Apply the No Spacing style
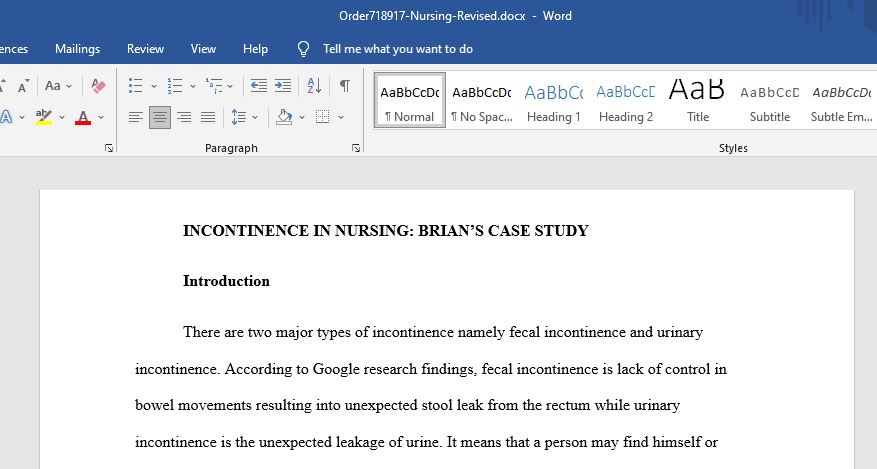Screen dimensions: 877x469 pyautogui.click(x=482, y=101)
